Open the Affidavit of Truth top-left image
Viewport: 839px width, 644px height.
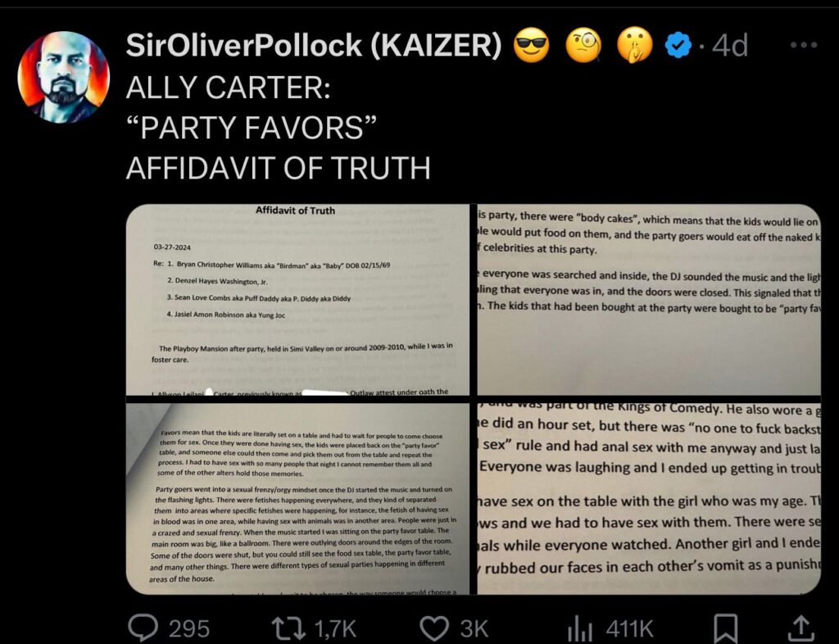click(297, 300)
